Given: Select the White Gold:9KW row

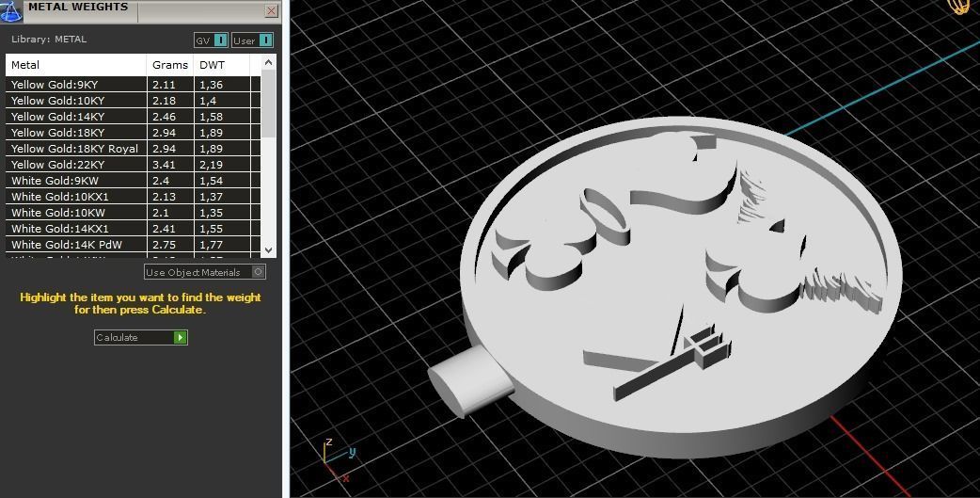Looking at the screenshot, I should (134, 181).
